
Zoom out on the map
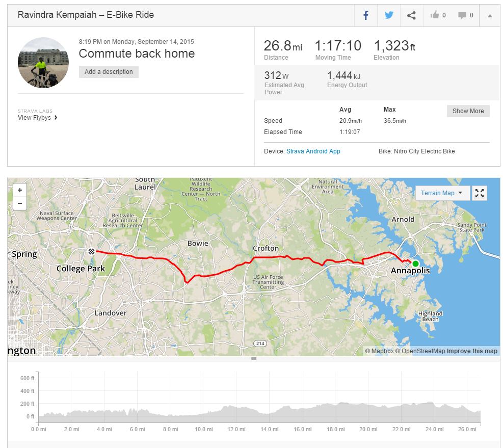point(20,203)
